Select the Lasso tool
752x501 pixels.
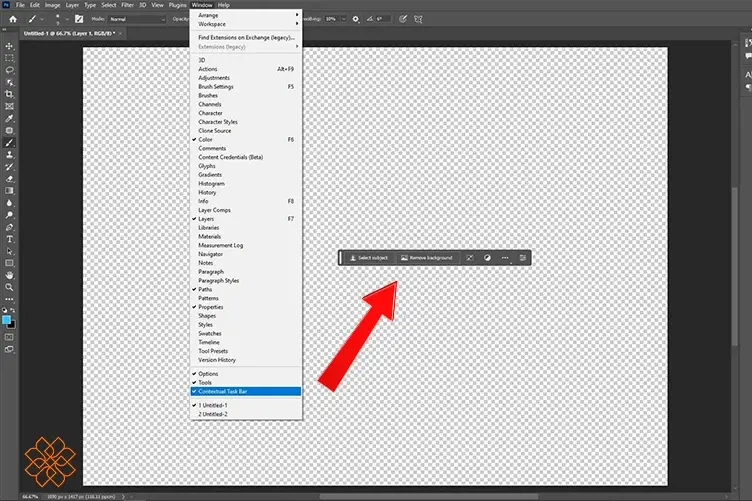(x=9, y=70)
